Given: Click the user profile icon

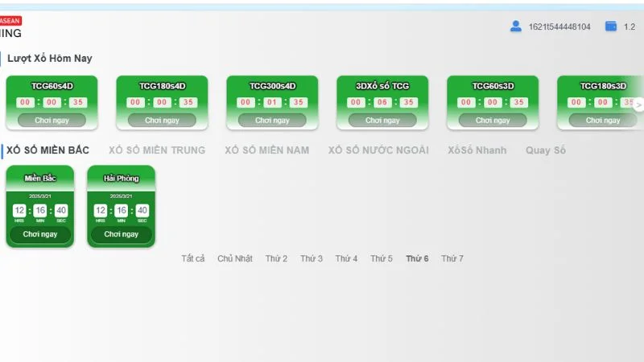Looking at the screenshot, I should pos(516,27).
